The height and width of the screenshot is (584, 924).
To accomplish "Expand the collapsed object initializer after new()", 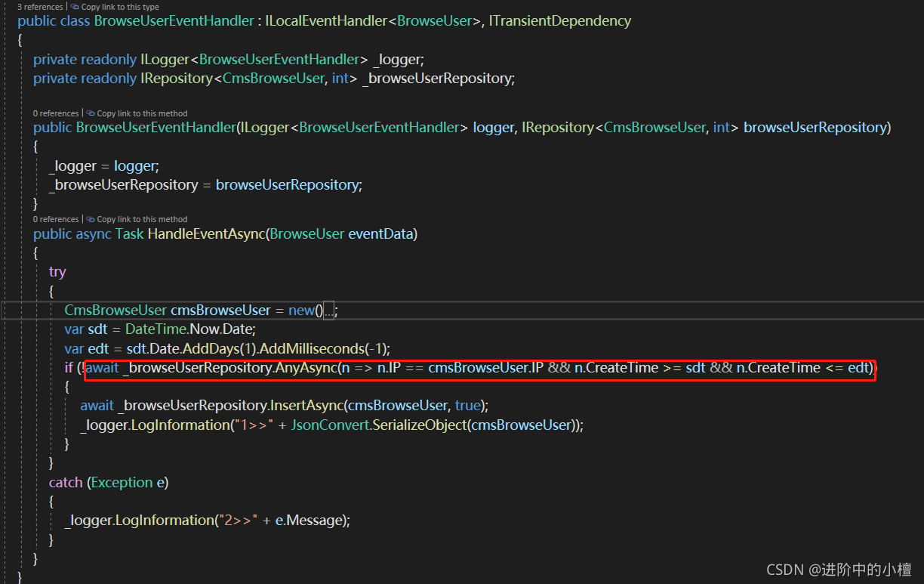I will point(327,310).
